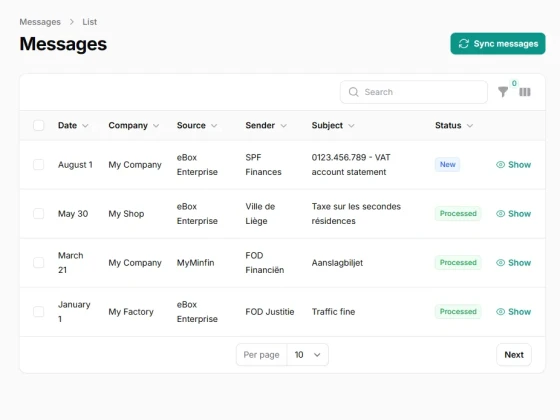Click 'FOD Justitie' sender cell
The width and height of the screenshot is (560, 420).
pos(270,311)
